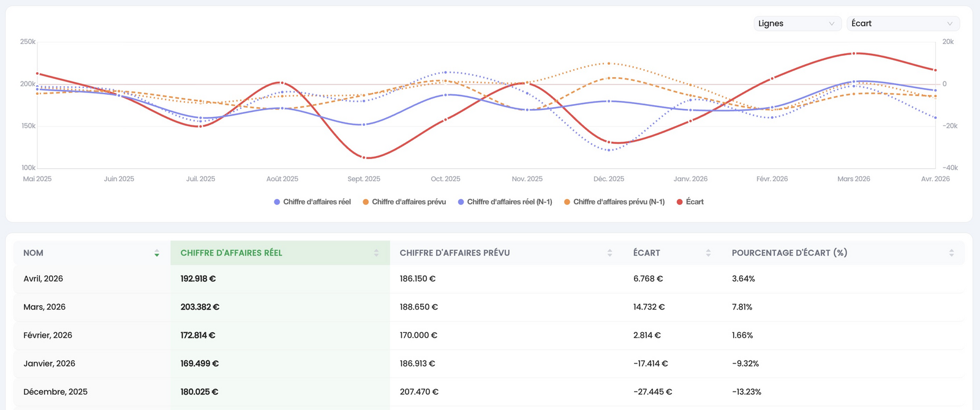This screenshot has height=410, width=980.
Task: Click sort arrows in Chiffre d'affaires prévu header
Action: [x=609, y=253]
